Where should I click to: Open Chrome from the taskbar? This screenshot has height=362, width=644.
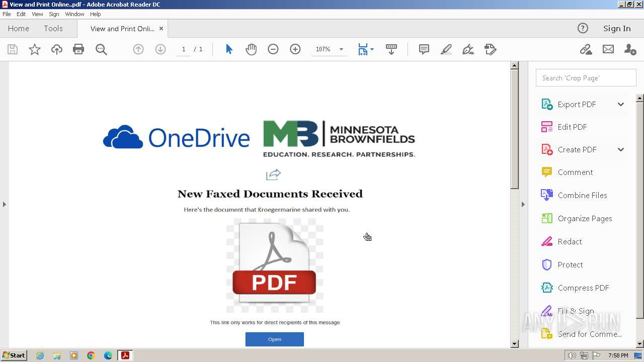point(91,355)
